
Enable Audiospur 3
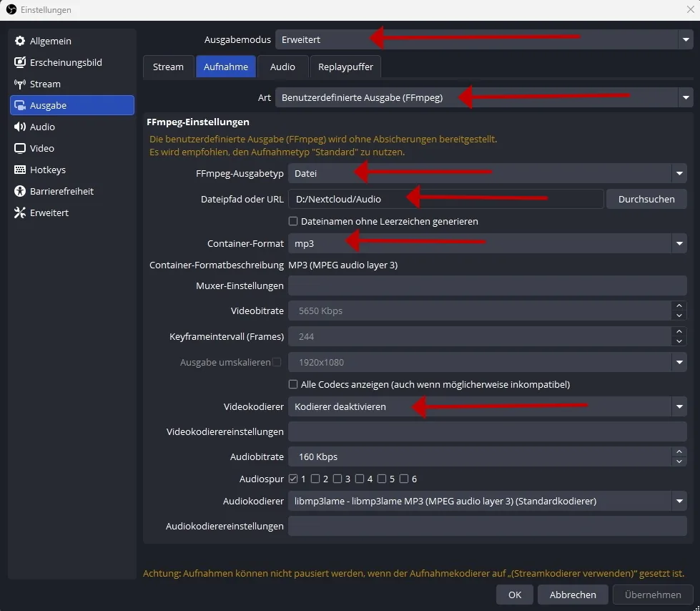click(337, 479)
